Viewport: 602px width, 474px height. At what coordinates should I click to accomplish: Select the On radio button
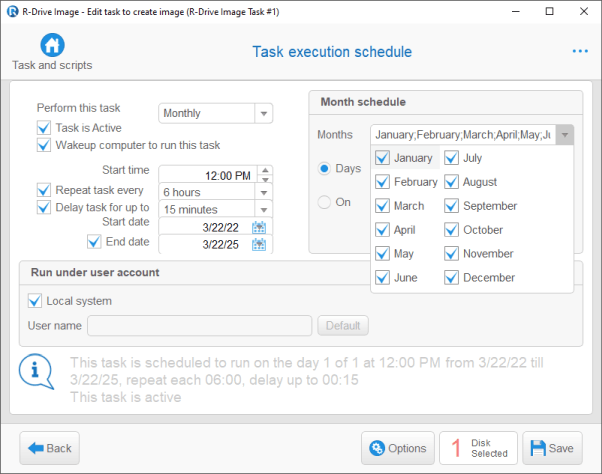click(x=324, y=202)
